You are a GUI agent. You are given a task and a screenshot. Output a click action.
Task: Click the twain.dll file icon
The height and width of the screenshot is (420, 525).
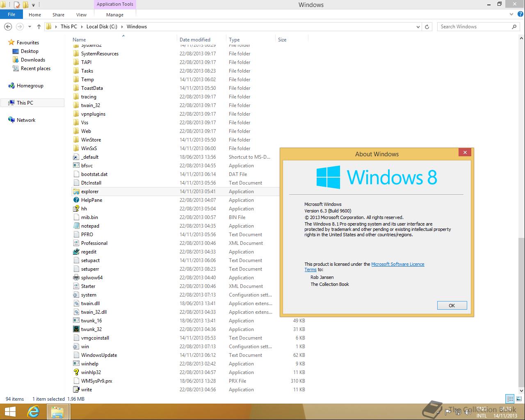point(76,304)
